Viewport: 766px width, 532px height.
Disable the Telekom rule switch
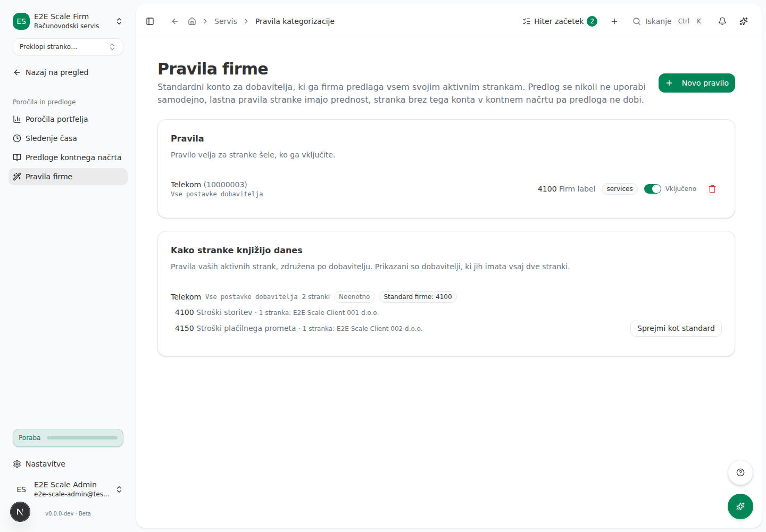653,189
